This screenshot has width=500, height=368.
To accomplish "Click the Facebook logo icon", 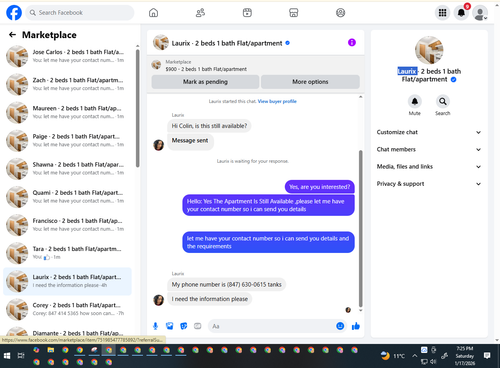I will (x=14, y=13).
